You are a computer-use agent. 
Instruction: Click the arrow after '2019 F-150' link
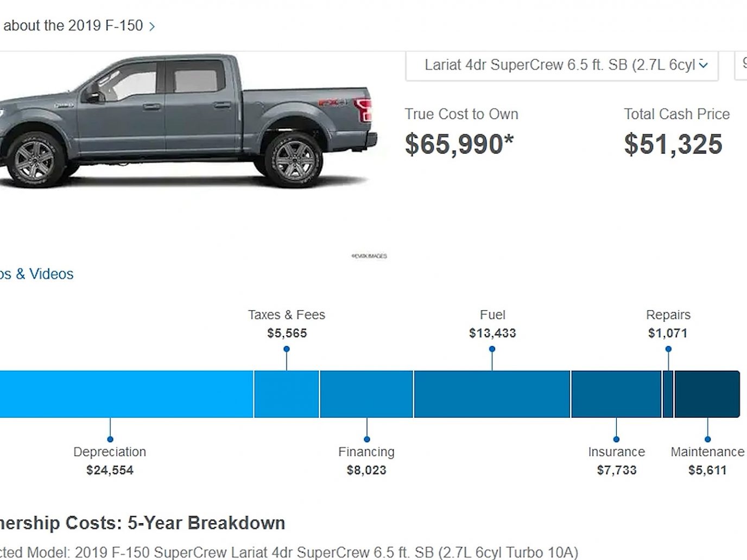click(152, 27)
